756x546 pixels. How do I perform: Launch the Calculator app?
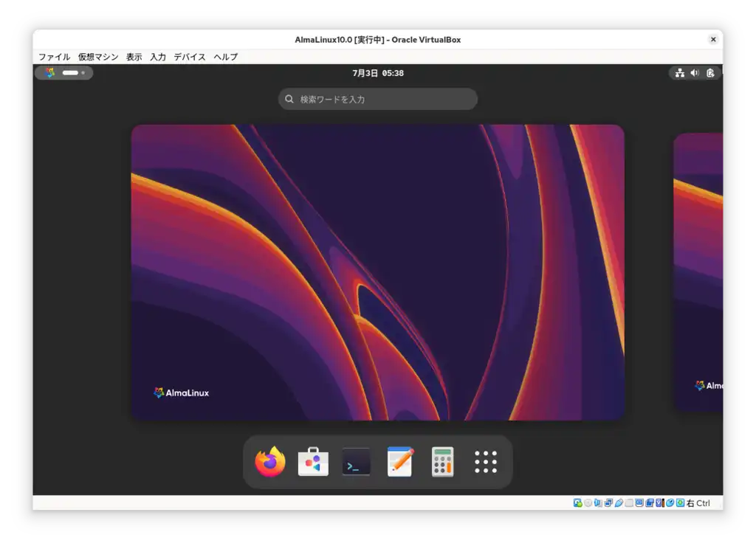(442, 462)
